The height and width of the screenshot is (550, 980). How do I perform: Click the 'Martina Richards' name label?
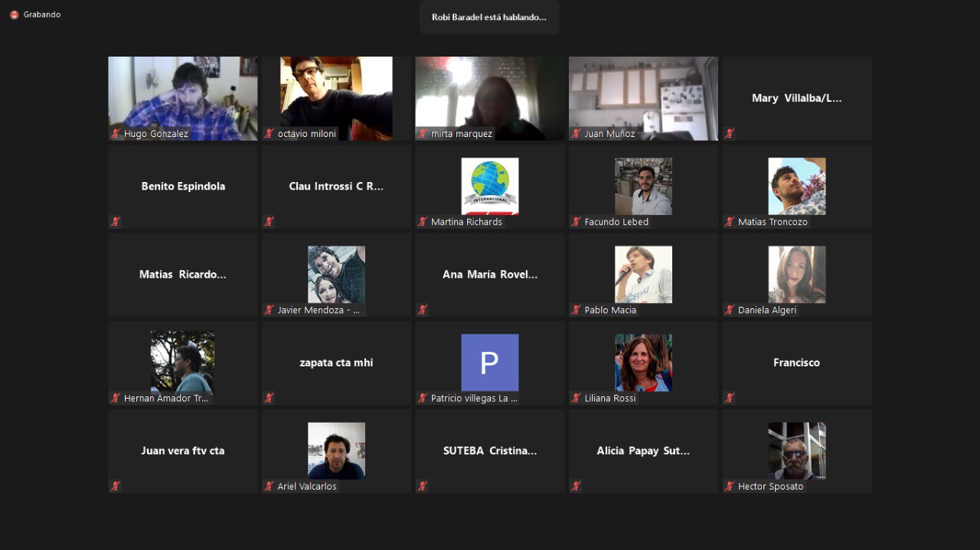[x=466, y=222]
